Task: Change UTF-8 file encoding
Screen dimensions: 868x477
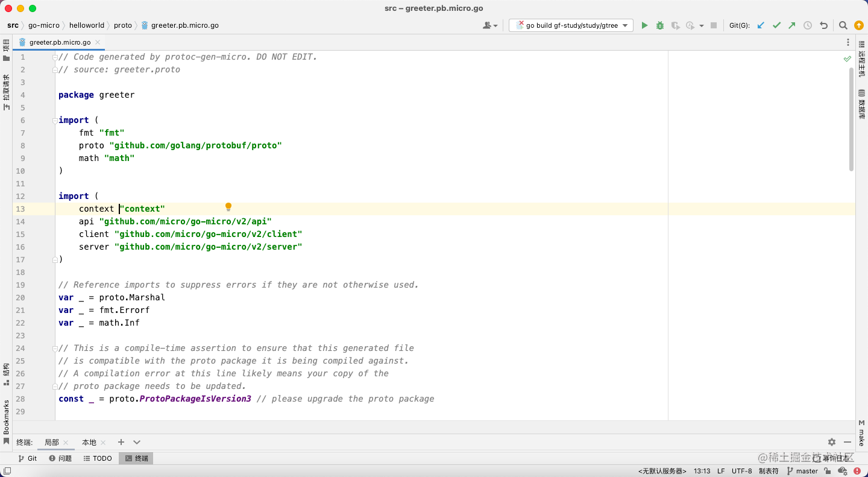Action: pos(742,471)
